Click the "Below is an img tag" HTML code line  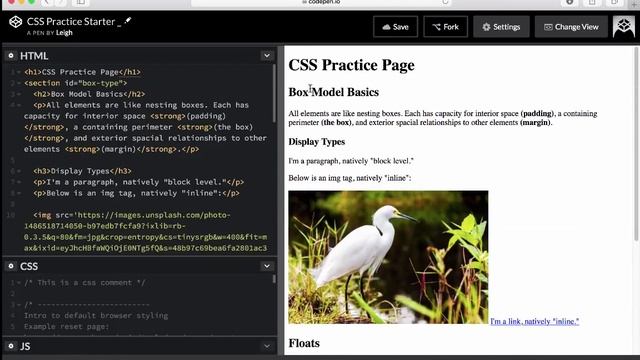[x=136, y=193]
